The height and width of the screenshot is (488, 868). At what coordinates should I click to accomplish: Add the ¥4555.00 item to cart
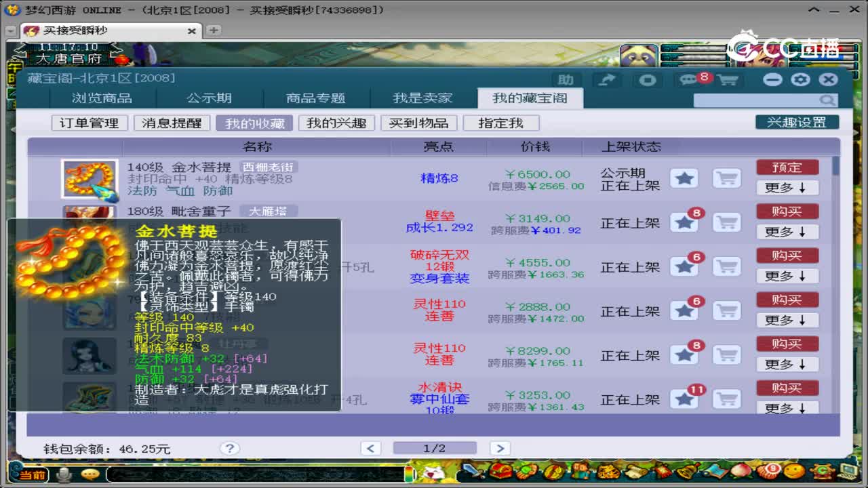coord(726,266)
